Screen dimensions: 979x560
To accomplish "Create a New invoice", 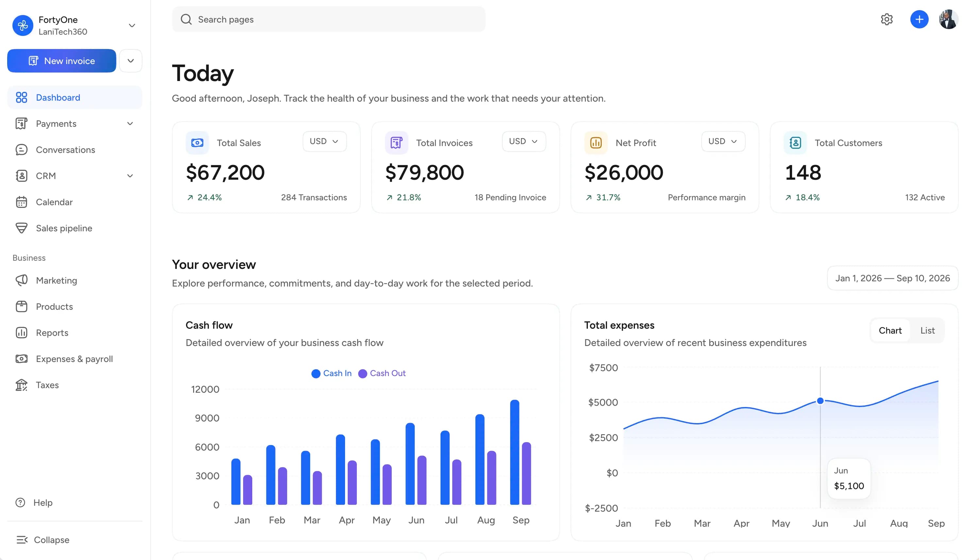I will coord(61,61).
